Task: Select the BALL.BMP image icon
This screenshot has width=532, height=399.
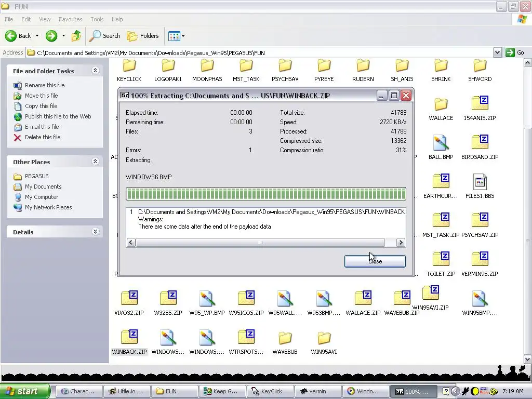Action: click(x=441, y=143)
